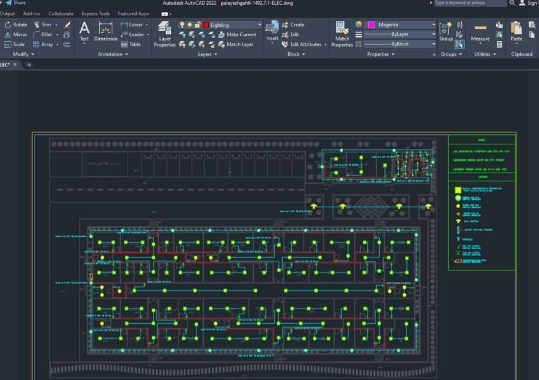
Task: Open the Magenta object color dropdown
Action: click(x=433, y=25)
